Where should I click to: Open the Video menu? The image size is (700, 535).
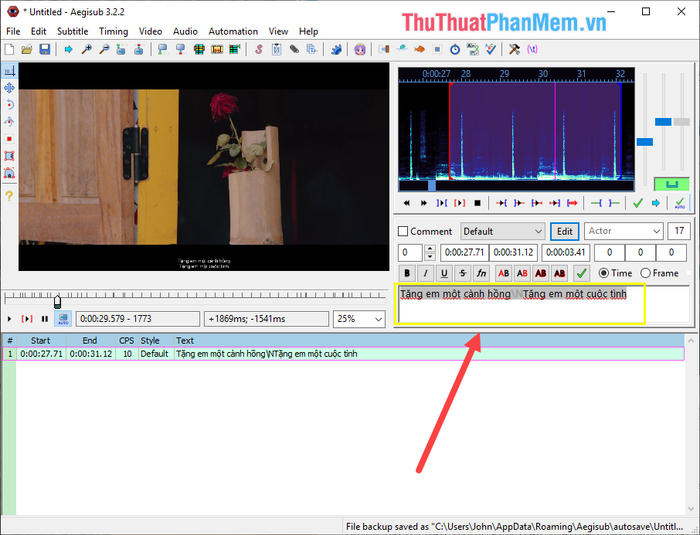[x=150, y=31]
